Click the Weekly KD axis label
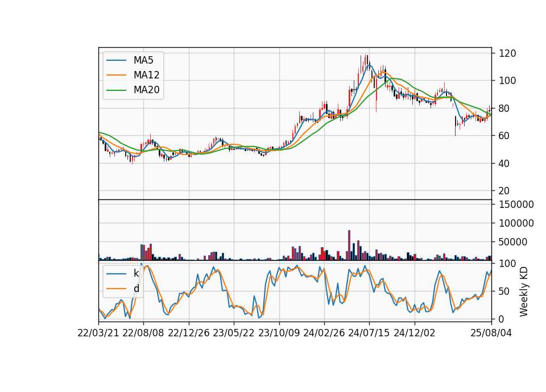Image resolution: width=546 pixels, height=392 pixels. 523,291
